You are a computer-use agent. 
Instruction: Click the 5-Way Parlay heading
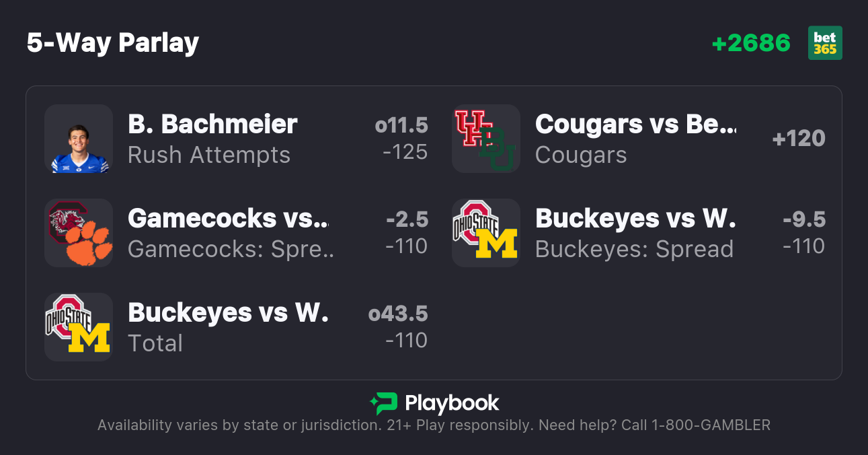point(113,43)
